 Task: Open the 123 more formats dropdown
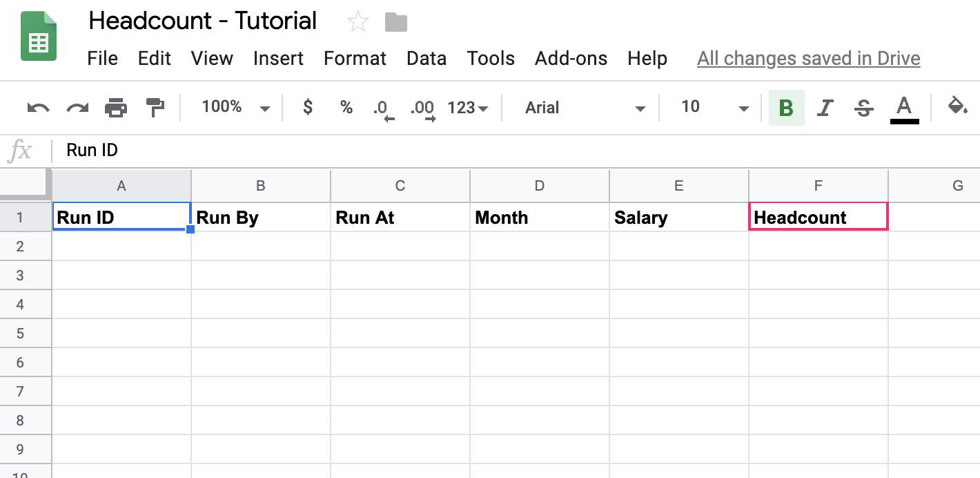pos(468,108)
